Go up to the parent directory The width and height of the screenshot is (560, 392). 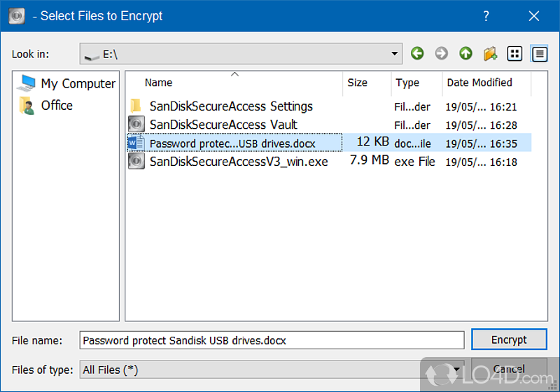tap(465, 53)
